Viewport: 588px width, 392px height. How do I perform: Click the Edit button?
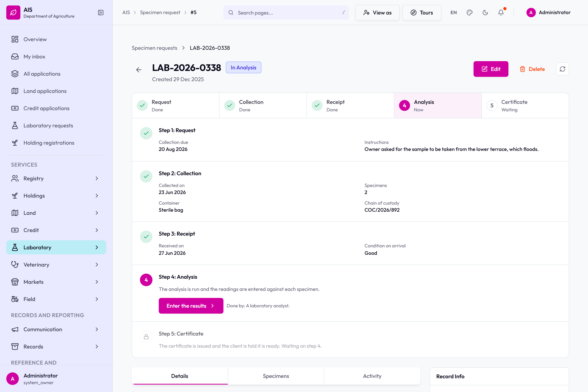491,69
